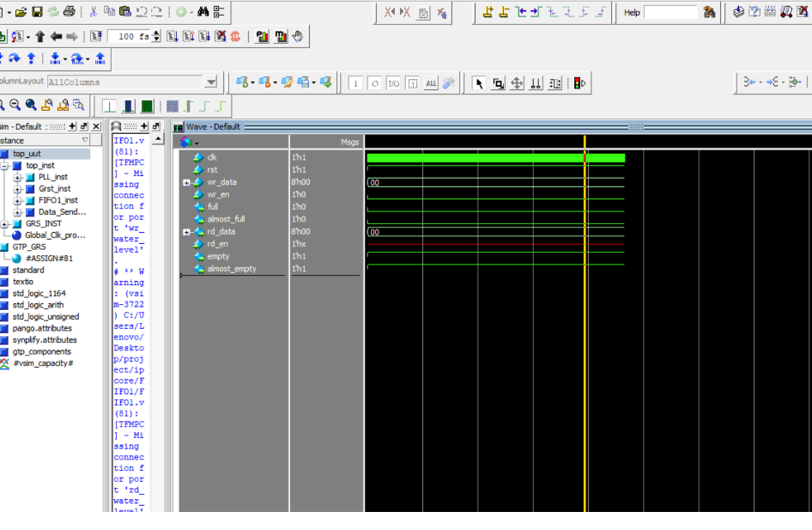
Task: Click the red Stop simulation icon
Action: [x=236, y=36]
